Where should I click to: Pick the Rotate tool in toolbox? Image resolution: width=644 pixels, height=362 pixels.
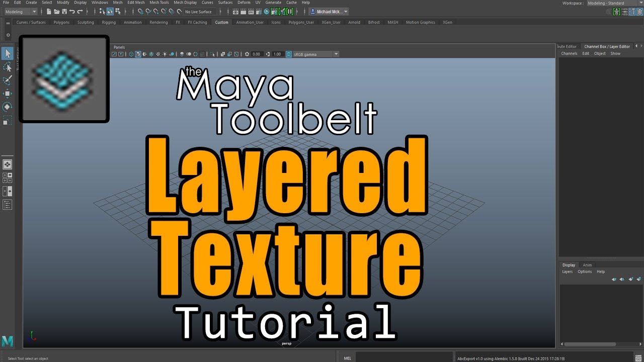pyautogui.click(x=8, y=107)
